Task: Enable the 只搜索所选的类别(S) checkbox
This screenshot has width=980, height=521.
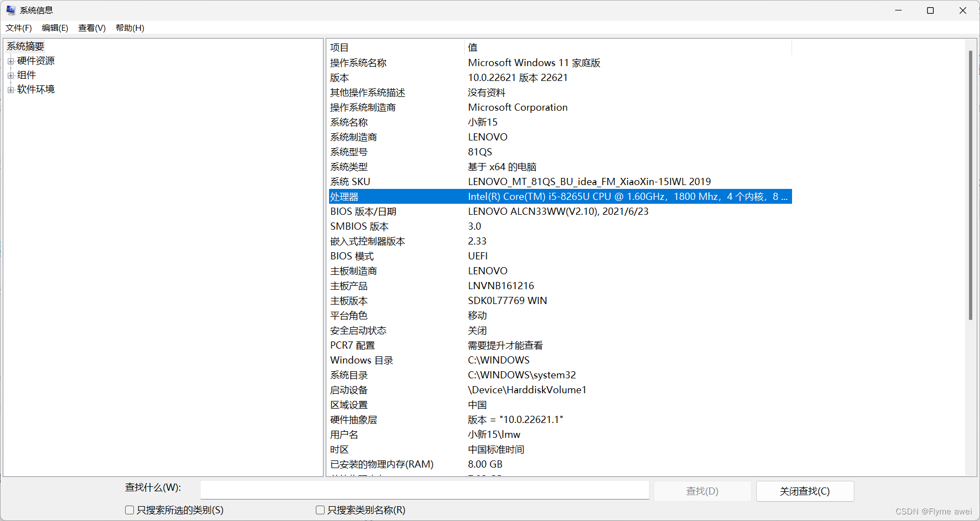Action: [x=130, y=510]
